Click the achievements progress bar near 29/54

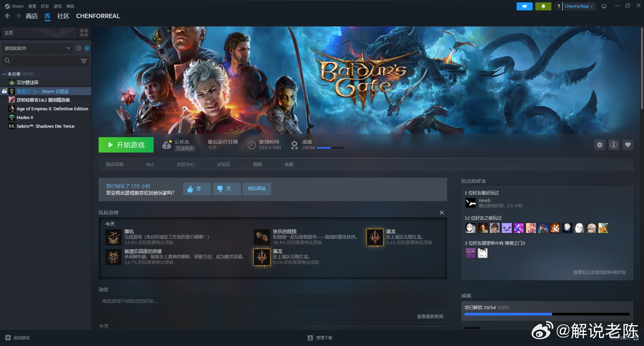(x=330, y=148)
